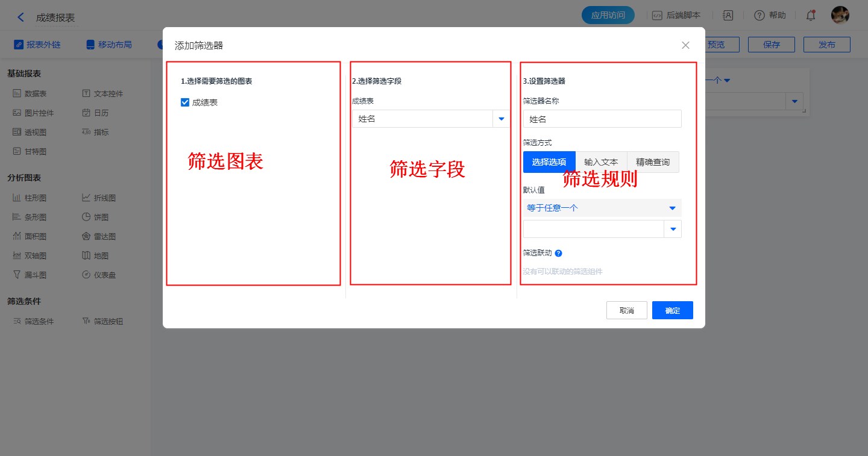This screenshot has height=456, width=868.
Task: Uncheck the 成绩表 checkbox
Action: tap(186, 102)
